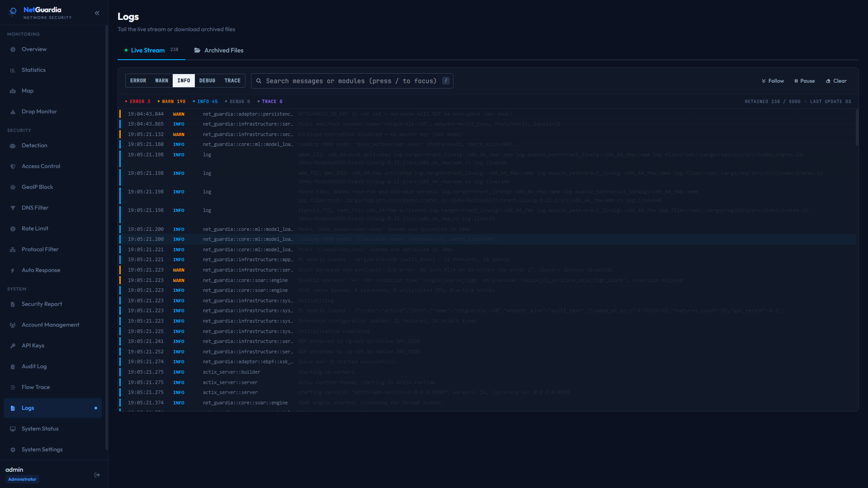Select the 19:05:21.274 ebpf xsk log row
The image size is (868, 488).
coord(487,361)
